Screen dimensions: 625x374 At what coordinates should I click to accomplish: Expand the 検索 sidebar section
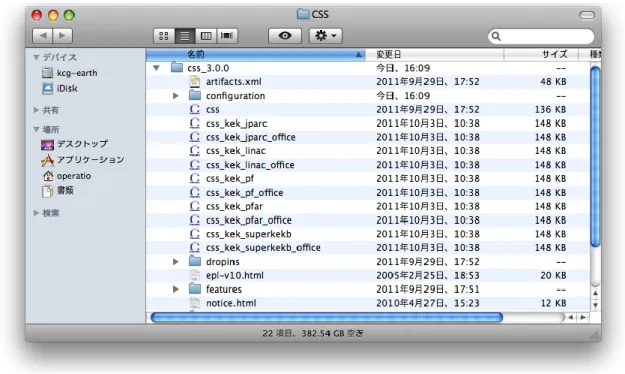(x=36, y=213)
